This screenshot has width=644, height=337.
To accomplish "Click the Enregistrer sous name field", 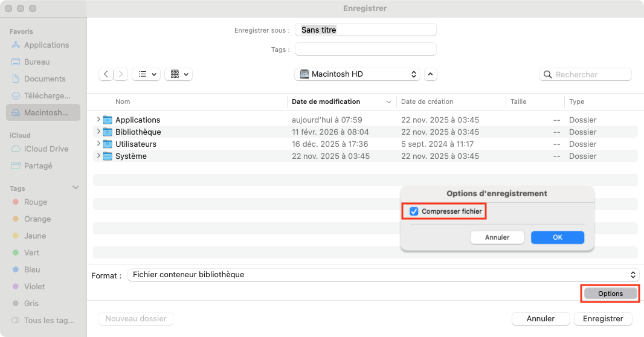I will click(365, 30).
